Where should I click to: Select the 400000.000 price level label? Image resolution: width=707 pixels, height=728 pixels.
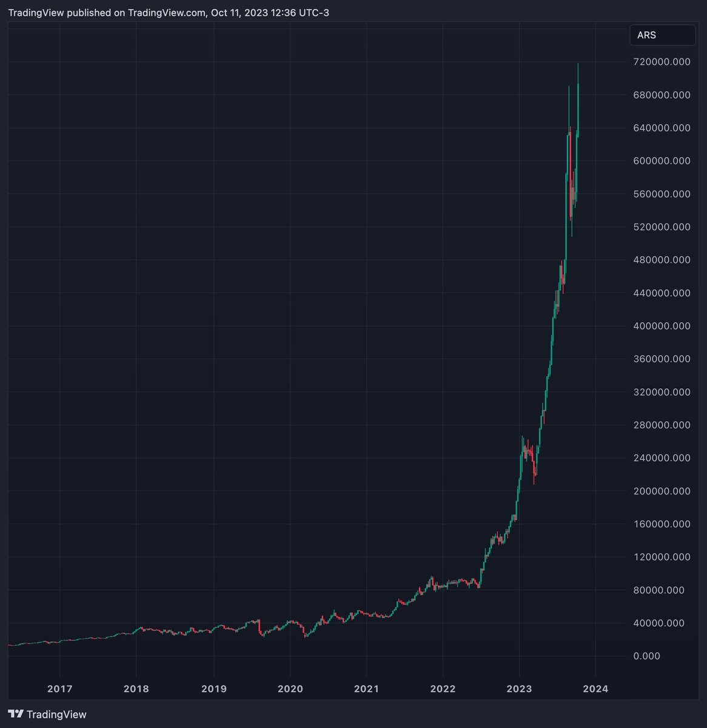(x=662, y=326)
